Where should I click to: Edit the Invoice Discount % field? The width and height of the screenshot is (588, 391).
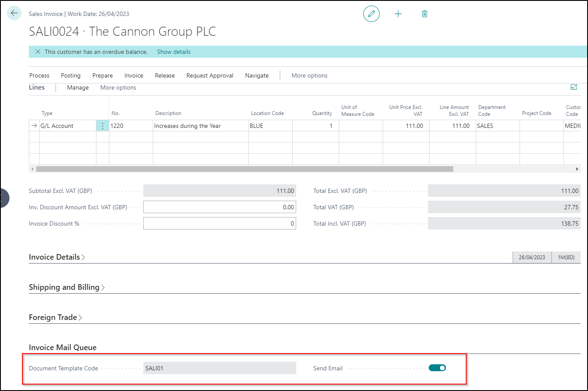tap(220, 223)
